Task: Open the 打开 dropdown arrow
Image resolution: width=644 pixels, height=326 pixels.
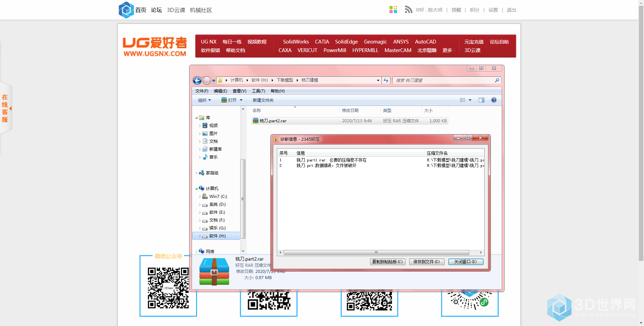Action: point(241,100)
